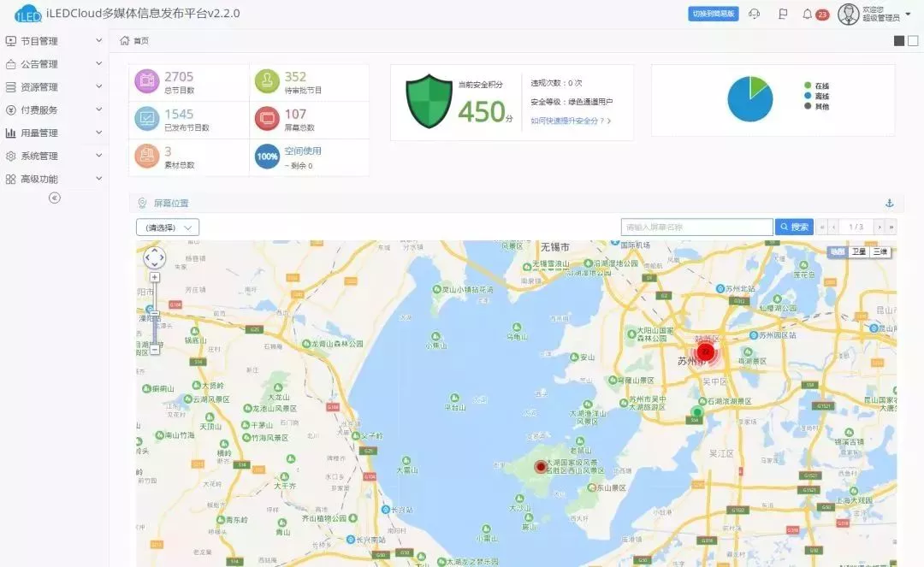Open the 高级功能 sidebar menu
This screenshot has height=567, width=924.
[39, 178]
